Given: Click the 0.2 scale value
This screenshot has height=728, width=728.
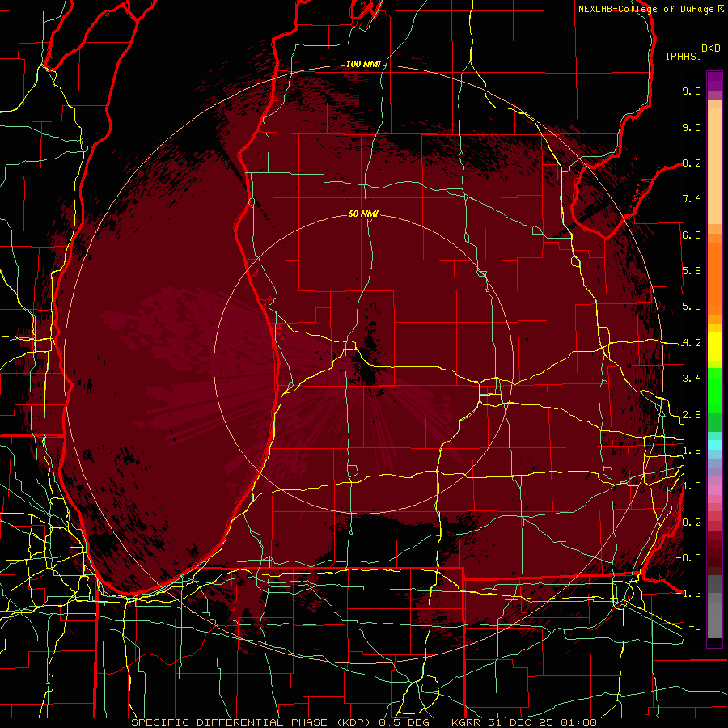Looking at the screenshot, I should coord(692,523).
